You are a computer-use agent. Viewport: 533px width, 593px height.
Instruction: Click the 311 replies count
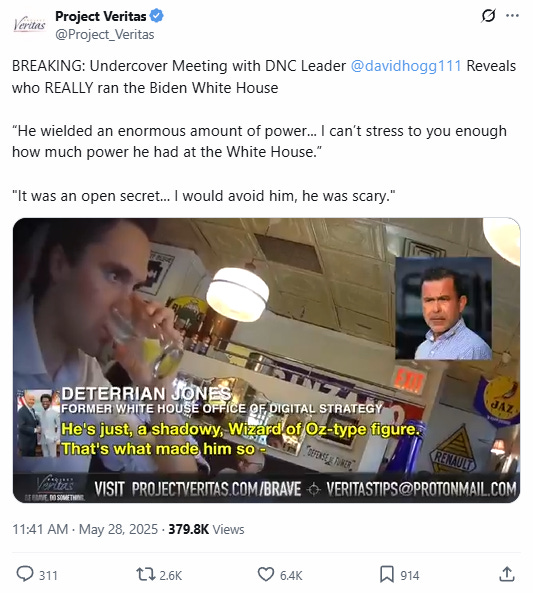click(x=48, y=575)
